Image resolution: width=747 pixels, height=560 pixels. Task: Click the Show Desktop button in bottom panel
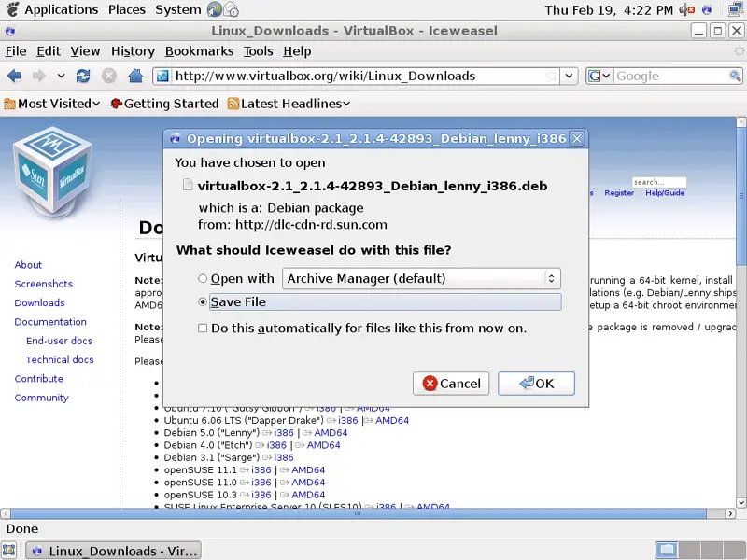click(9, 551)
